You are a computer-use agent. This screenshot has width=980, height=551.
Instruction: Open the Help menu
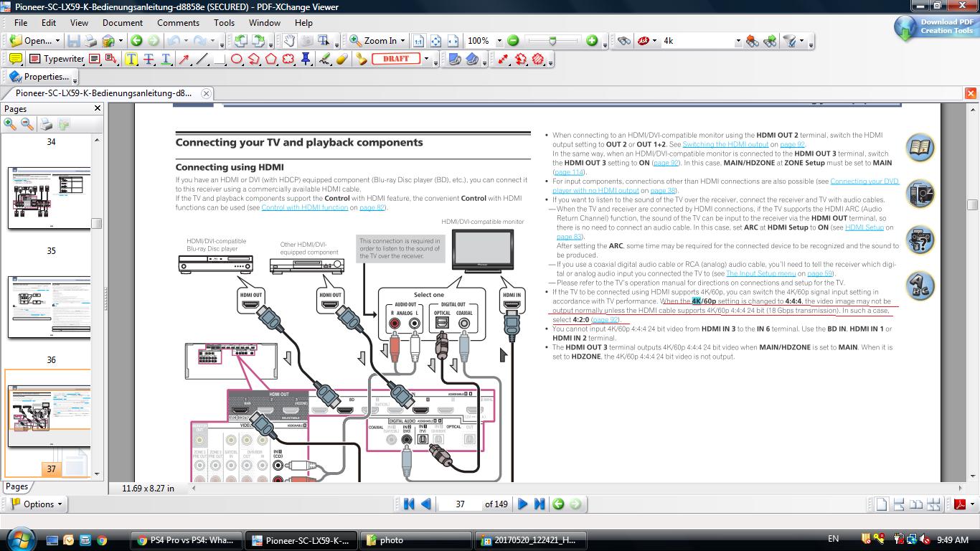coord(303,22)
